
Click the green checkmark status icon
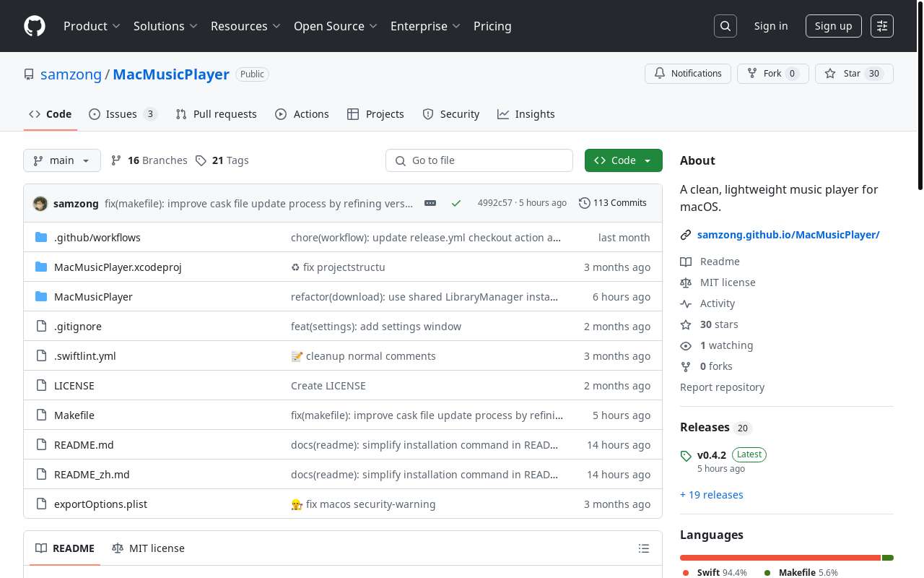coord(456,204)
